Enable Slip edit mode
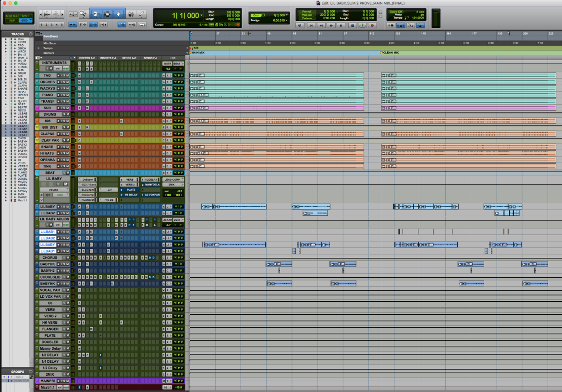562x392 pixels. point(12,21)
